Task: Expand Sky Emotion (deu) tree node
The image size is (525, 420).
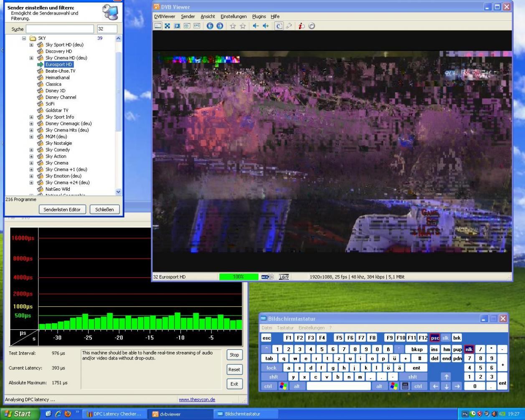Action: pos(31,176)
